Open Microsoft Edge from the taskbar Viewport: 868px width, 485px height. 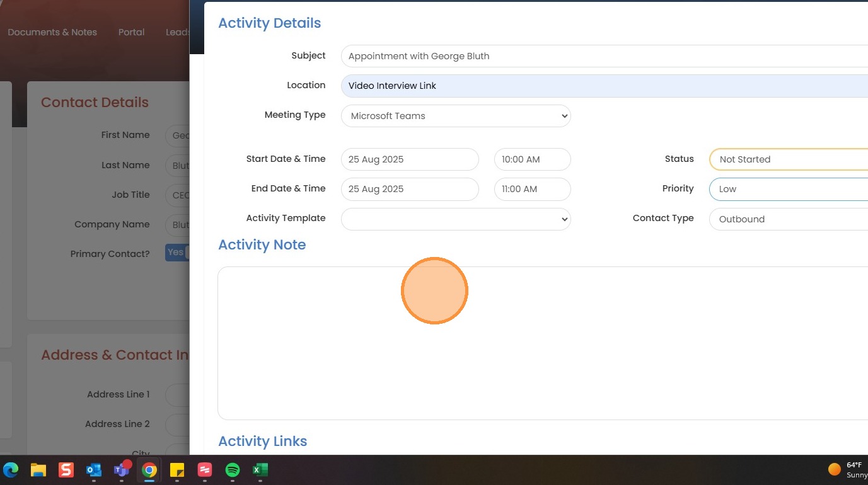point(11,470)
